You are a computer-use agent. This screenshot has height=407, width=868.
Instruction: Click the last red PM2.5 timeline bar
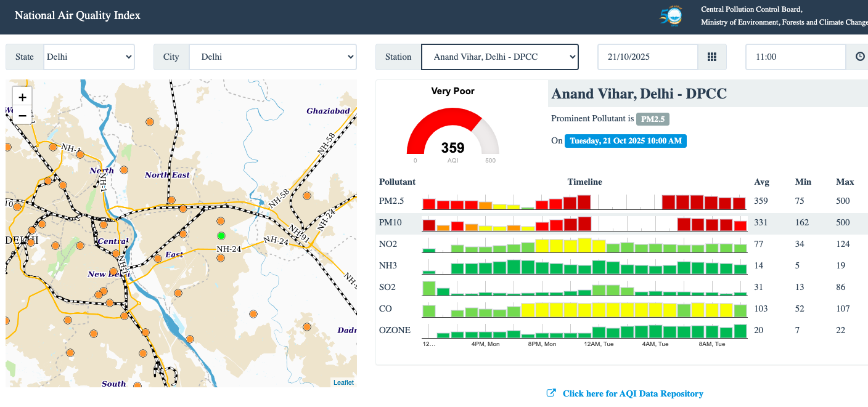tap(740, 203)
